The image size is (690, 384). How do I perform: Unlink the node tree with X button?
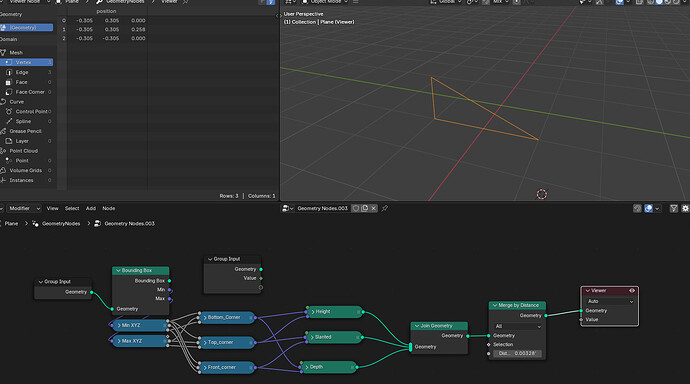(374, 208)
